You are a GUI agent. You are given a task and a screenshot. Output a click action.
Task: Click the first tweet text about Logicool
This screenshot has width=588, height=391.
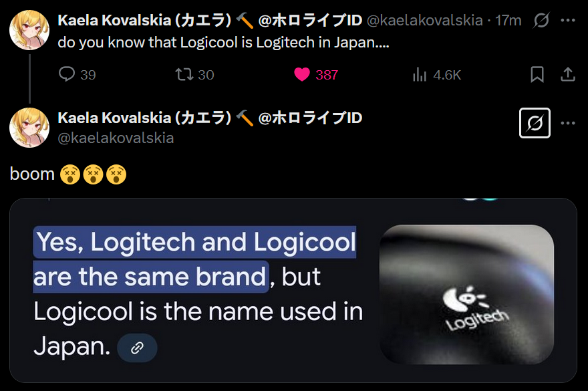pyautogui.click(x=223, y=42)
